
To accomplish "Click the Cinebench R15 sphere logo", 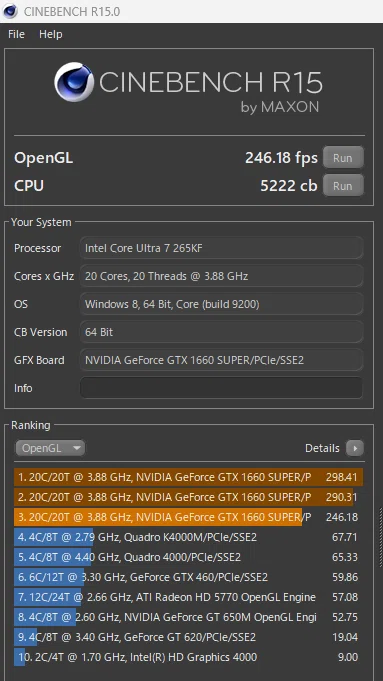I will click(74, 82).
